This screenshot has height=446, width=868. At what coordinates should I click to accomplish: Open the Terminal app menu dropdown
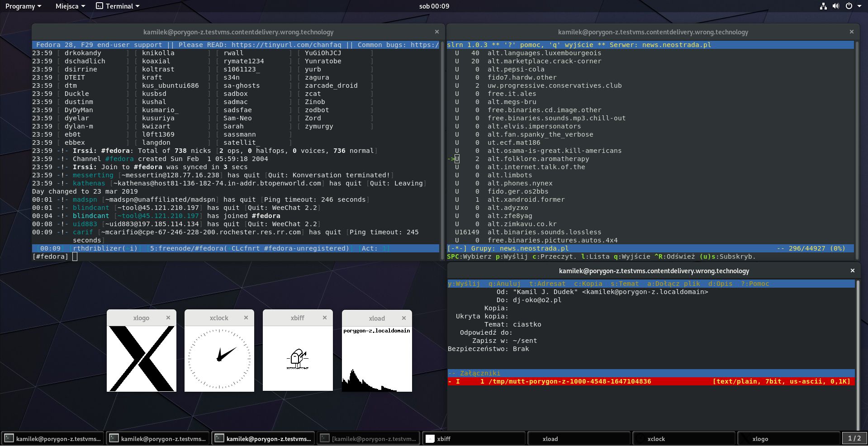(118, 6)
